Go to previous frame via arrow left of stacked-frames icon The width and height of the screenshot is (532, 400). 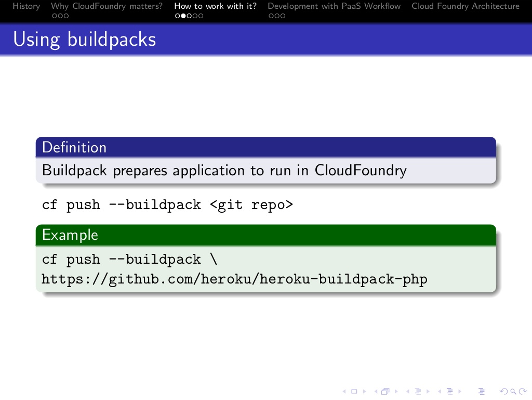pos(376,392)
